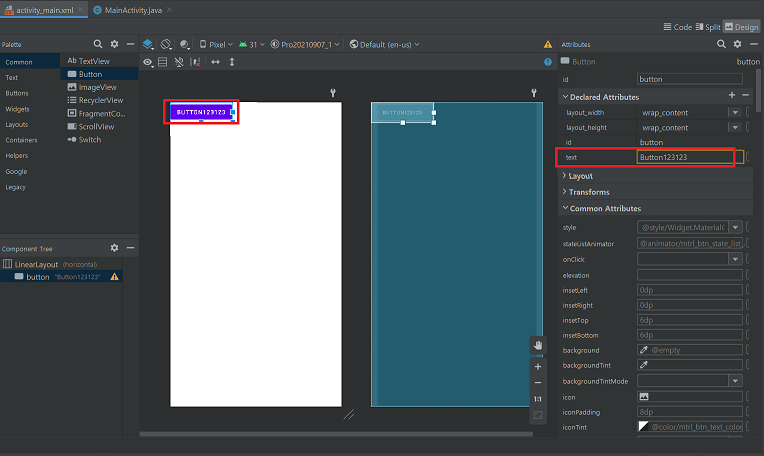Search attributes with magnifier icon
Viewport: 764px width, 456px height.
pyautogui.click(x=721, y=44)
